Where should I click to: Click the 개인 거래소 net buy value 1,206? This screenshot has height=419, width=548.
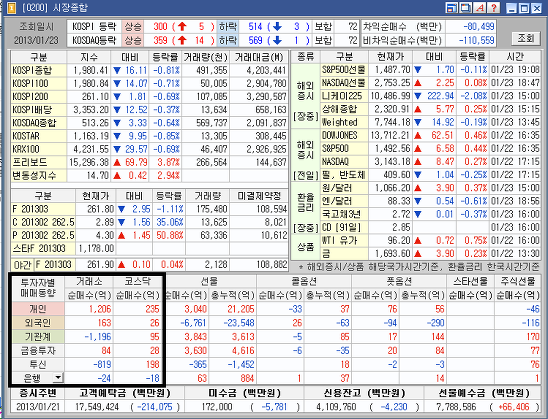point(100,309)
